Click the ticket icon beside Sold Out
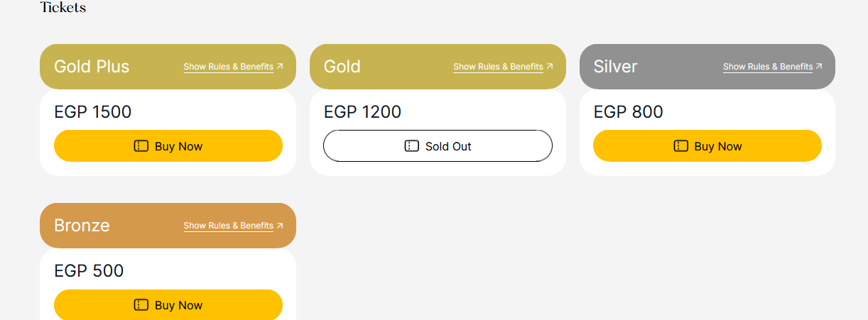This screenshot has width=868, height=320. tap(411, 146)
